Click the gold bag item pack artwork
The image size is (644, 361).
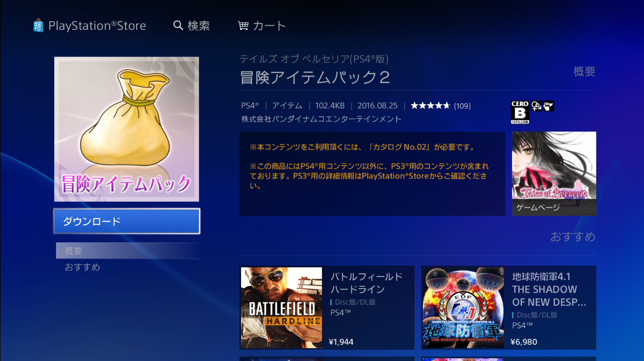click(127, 129)
